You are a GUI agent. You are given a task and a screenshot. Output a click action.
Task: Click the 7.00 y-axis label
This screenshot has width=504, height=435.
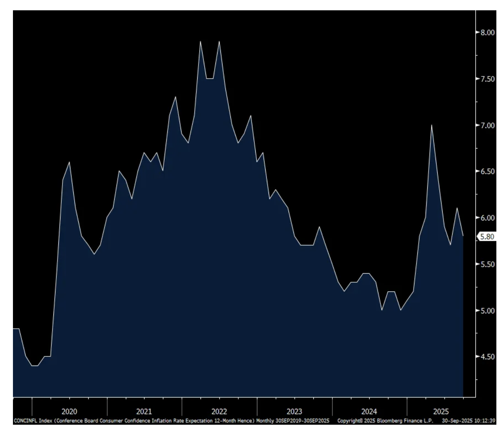click(487, 126)
